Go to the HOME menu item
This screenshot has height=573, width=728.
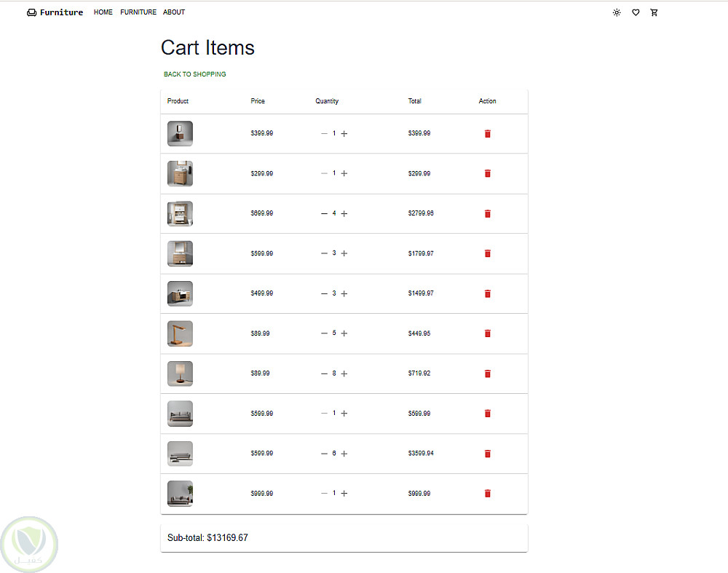[x=103, y=12]
